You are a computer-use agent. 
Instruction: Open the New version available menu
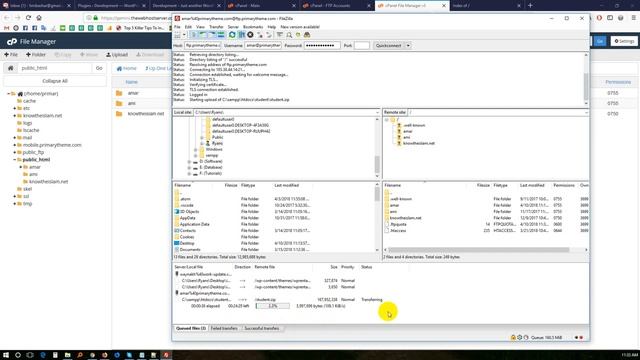pos(300,27)
